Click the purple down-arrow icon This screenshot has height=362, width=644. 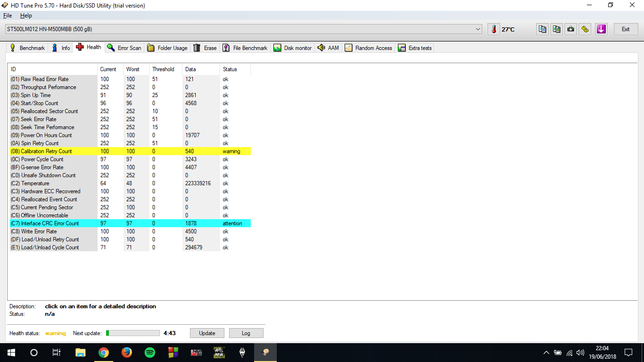pyautogui.click(x=601, y=29)
